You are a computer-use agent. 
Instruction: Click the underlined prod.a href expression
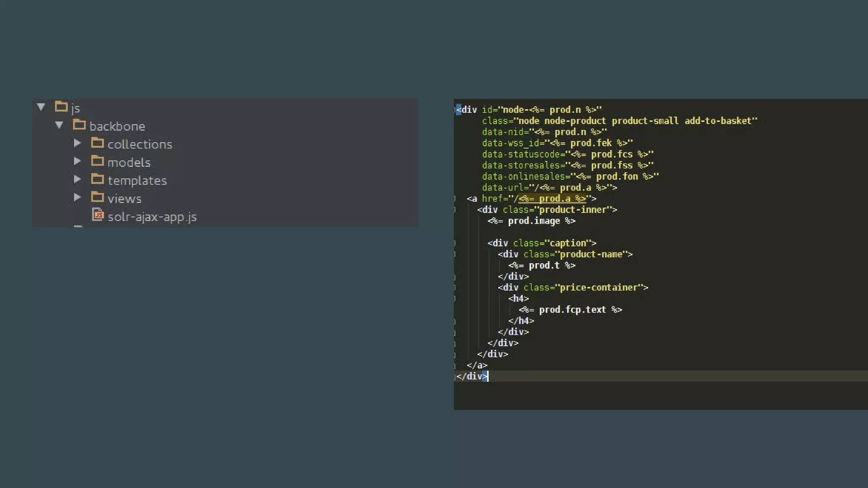point(552,199)
